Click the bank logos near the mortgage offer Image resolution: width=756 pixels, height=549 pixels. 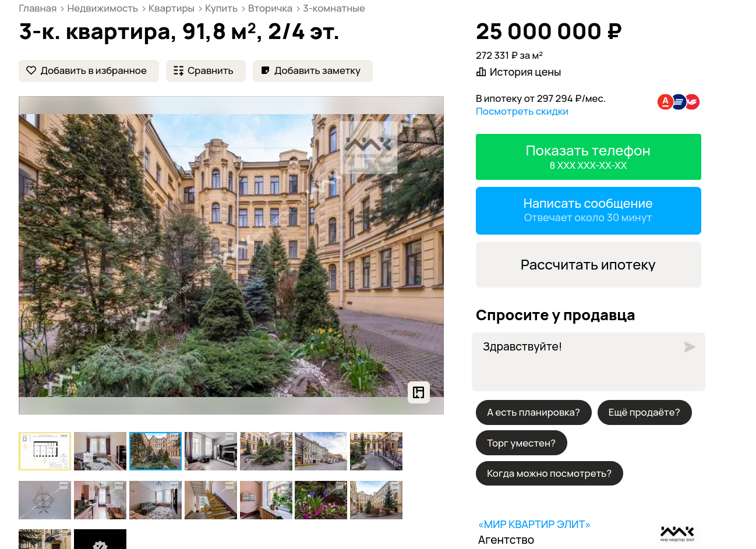[679, 102]
